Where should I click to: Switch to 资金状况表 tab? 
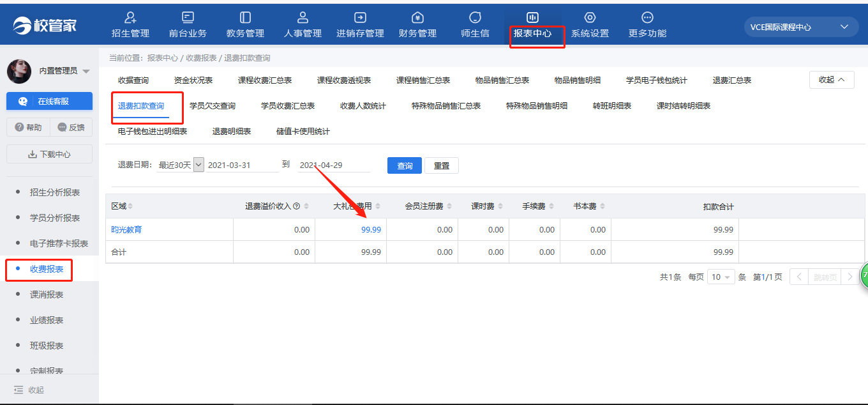click(x=193, y=80)
